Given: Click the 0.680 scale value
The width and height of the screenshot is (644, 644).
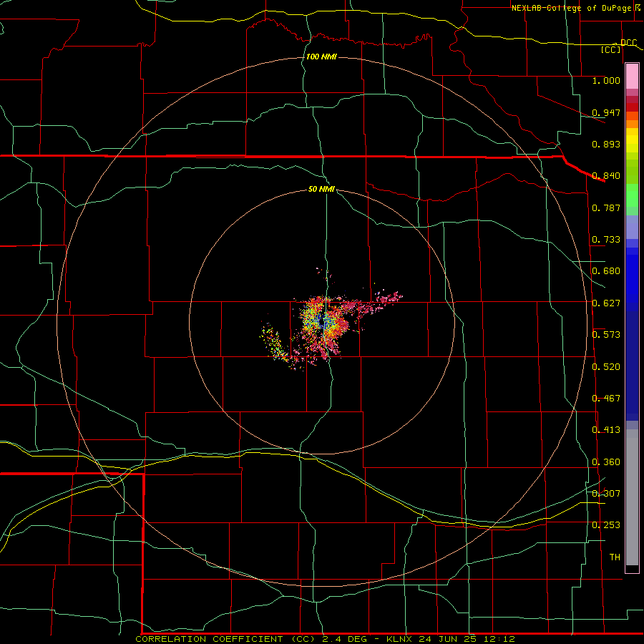Looking at the screenshot, I should tap(606, 271).
